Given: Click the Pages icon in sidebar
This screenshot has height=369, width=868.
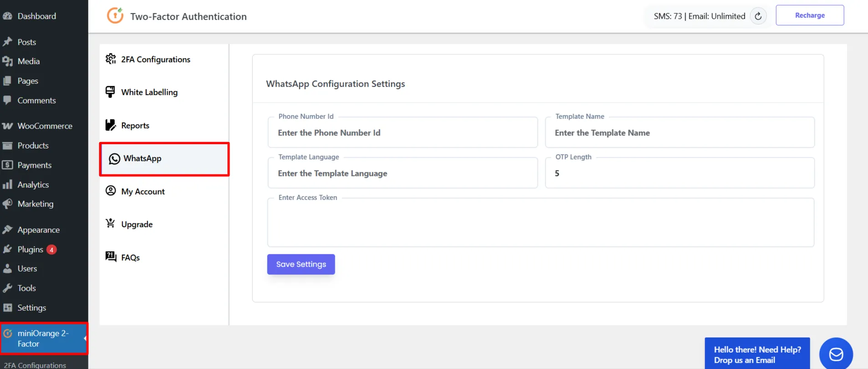Looking at the screenshot, I should (x=7, y=81).
